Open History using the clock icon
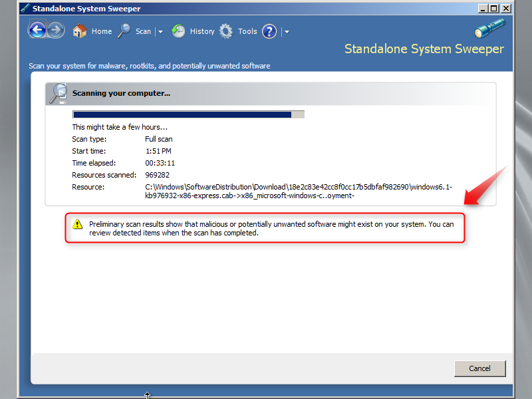This screenshot has width=532, height=399. [x=178, y=31]
